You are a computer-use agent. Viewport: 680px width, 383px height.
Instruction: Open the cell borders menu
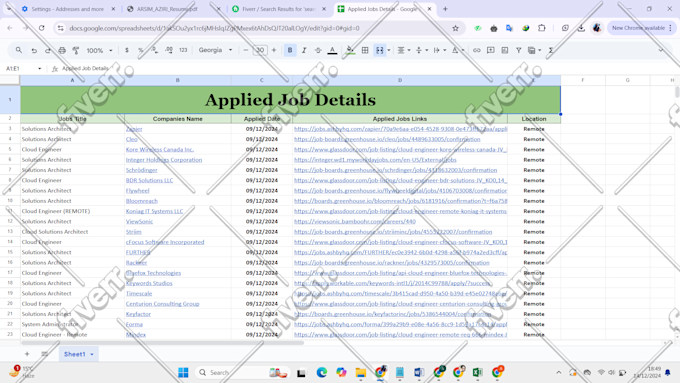point(365,50)
